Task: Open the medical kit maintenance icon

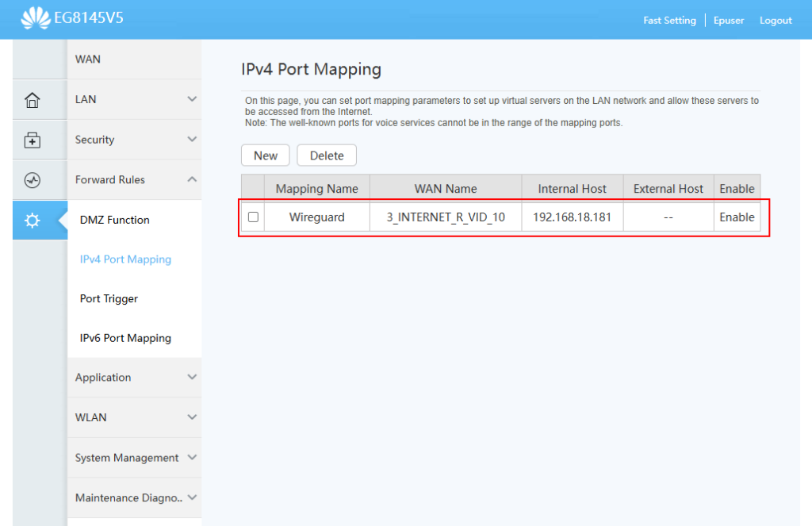Action: pyautogui.click(x=33, y=140)
